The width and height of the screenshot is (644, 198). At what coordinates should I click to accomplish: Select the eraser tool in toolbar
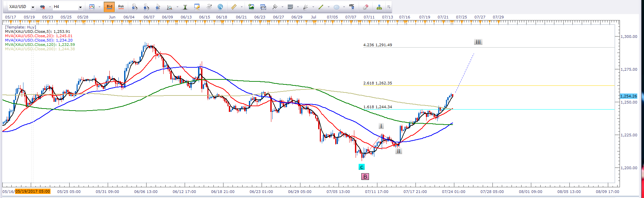pyautogui.click(x=365, y=7)
